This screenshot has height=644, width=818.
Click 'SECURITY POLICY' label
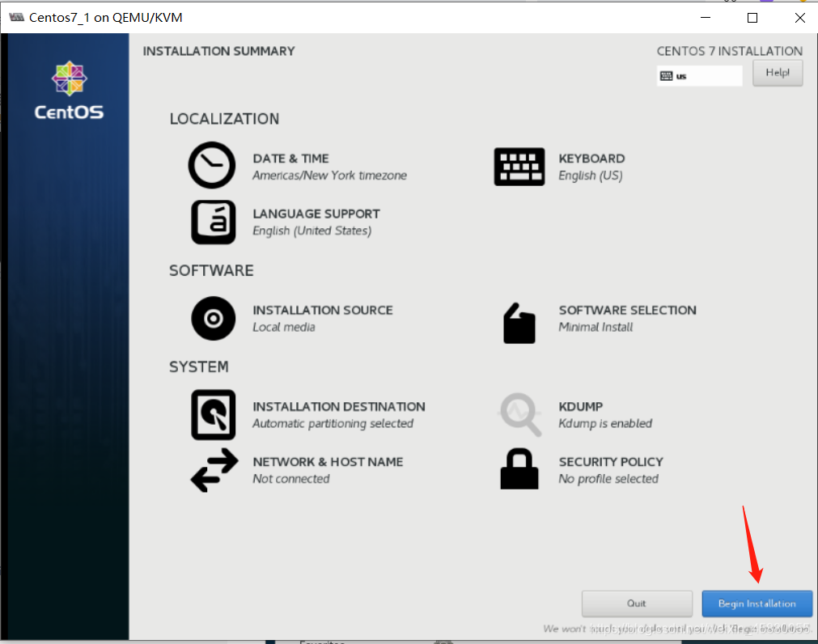[x=611, y=462]
